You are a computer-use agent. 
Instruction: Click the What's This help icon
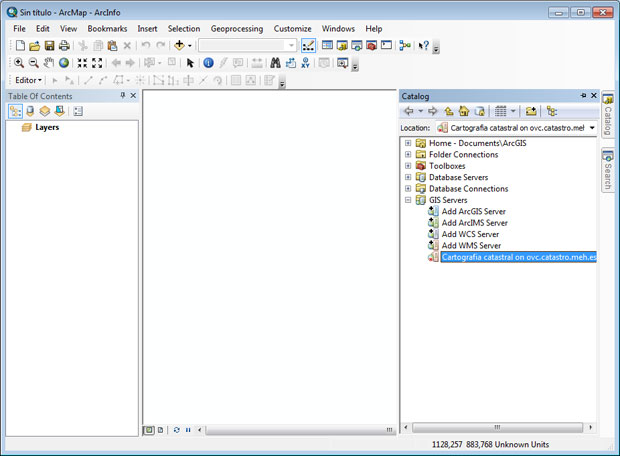[423, 45]
